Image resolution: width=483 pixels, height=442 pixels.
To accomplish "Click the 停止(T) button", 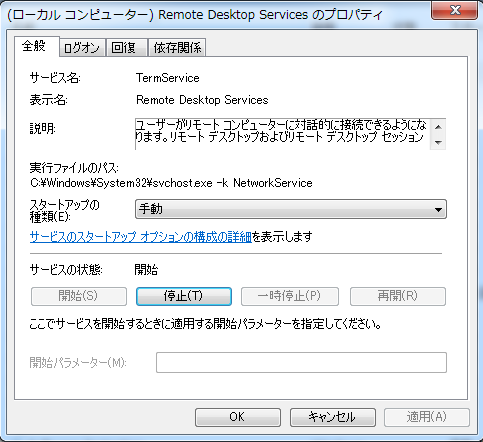I will click(x=184, y=296).
